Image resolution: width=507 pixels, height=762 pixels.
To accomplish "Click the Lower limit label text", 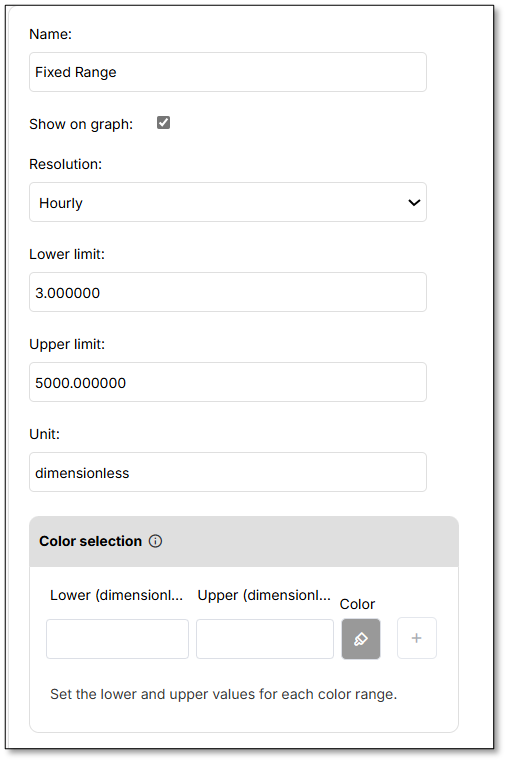I will click(x=67, y=254).
